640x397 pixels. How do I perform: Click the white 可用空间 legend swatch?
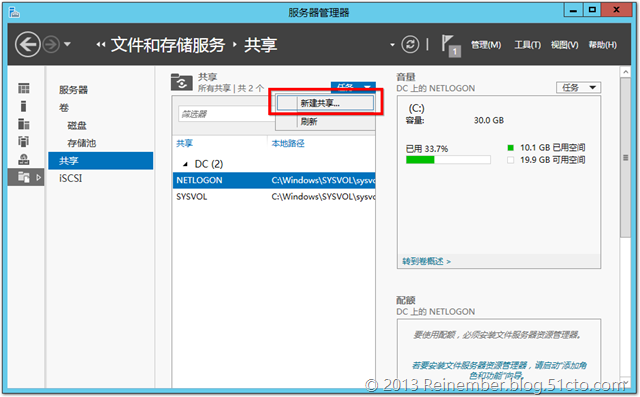[x=510, y=160]
